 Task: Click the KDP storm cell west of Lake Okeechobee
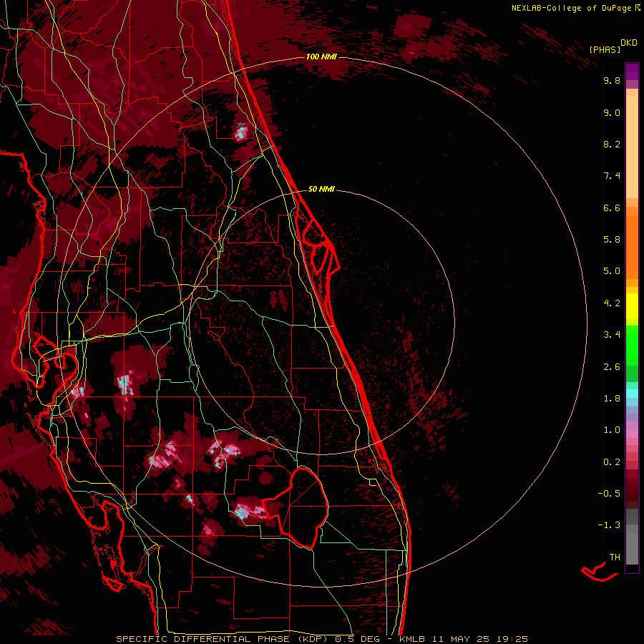pyautogui.click(x=249, y=510)
